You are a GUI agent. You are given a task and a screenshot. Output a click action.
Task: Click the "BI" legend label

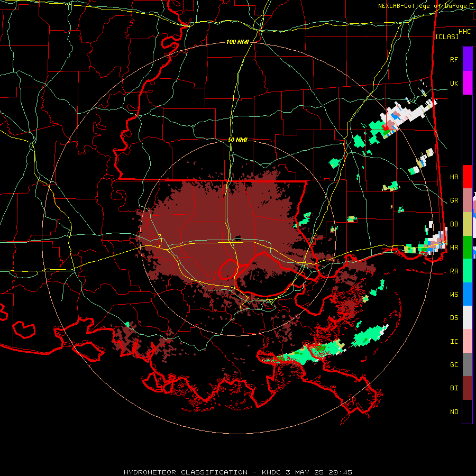(x=454, y=388)
